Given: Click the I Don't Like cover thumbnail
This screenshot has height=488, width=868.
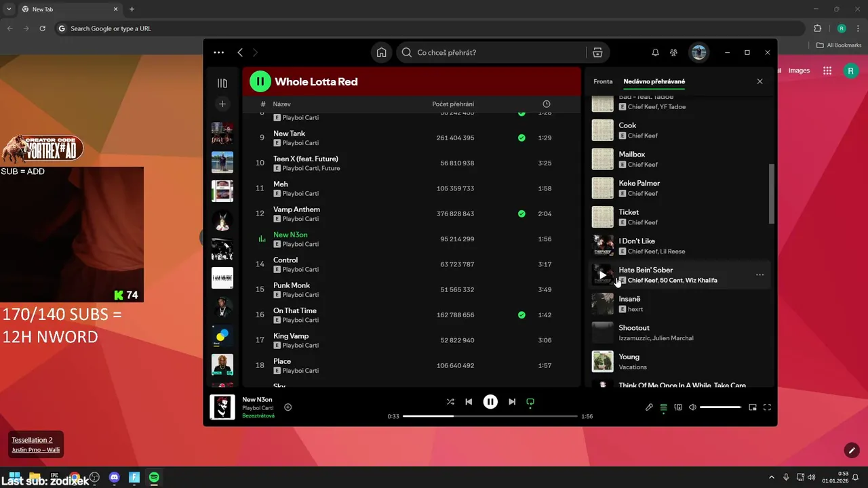Looking at the screenshot, I should click(x=603, y=245).
